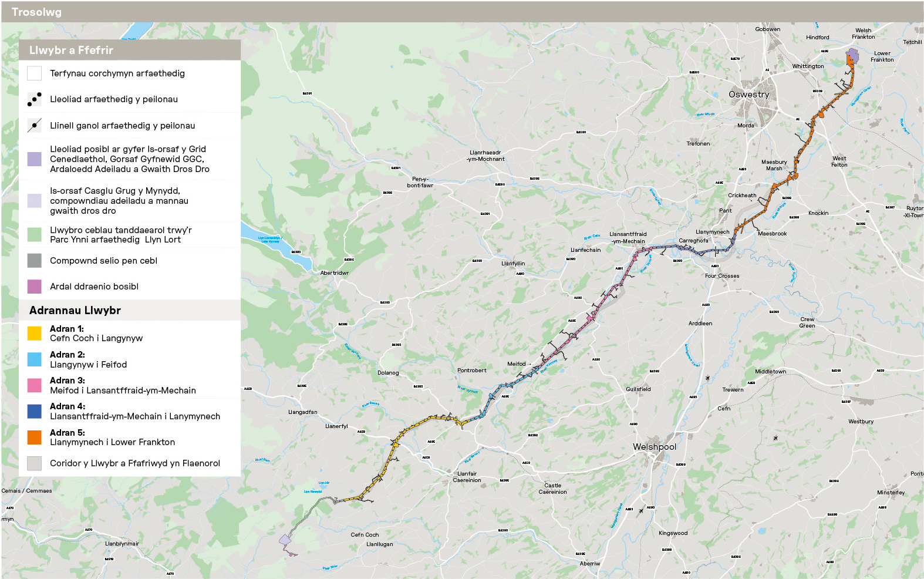Click the pale lilac Grug y Mynydd swatch

point(35,201)
